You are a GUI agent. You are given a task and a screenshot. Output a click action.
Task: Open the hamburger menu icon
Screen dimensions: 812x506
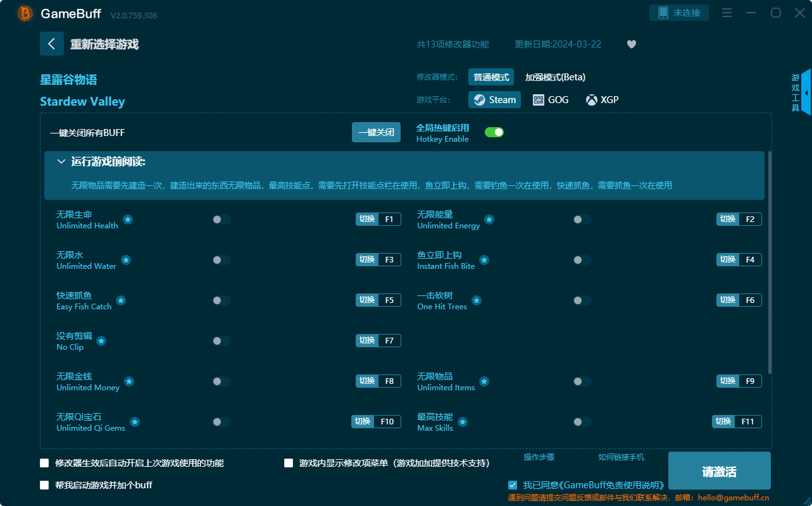tap(726, 13)
